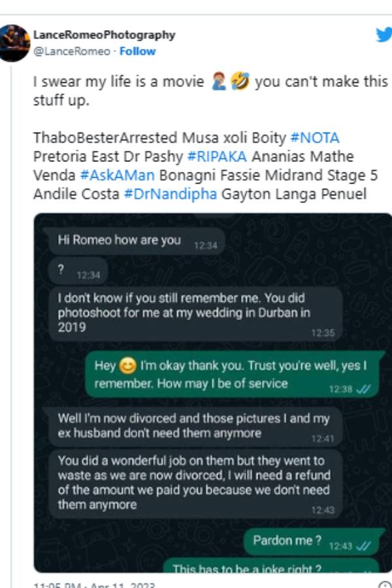
Task: Select the single question mark message bubble
Action: pos(78,272)
